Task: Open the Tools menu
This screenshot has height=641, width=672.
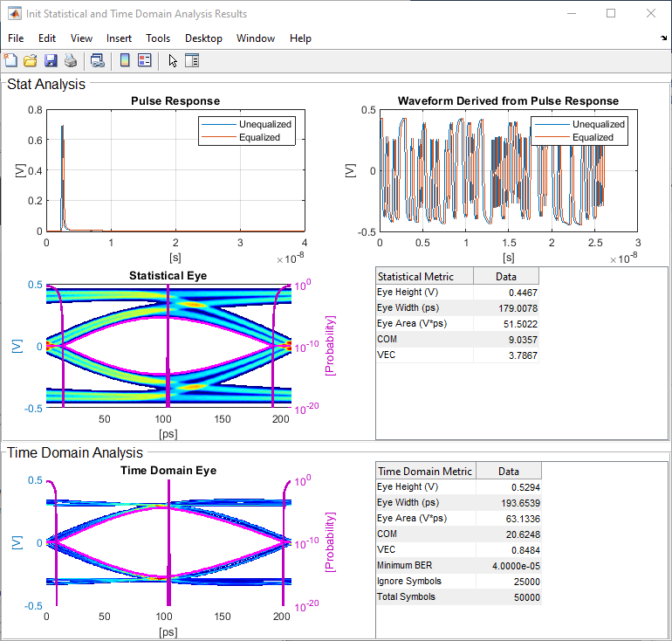Action: click(x=158, y=38)
